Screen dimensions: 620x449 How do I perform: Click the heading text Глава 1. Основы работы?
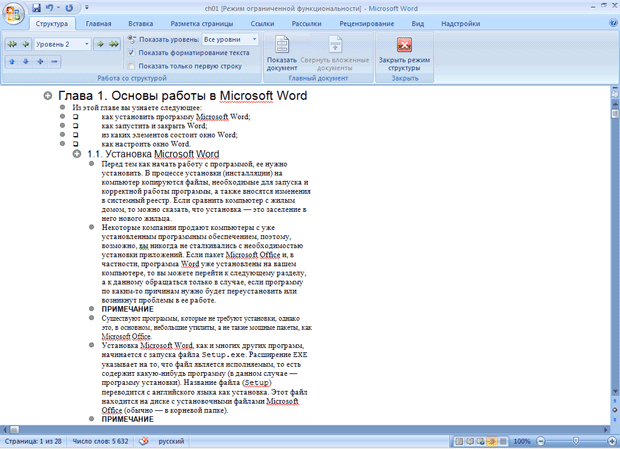[182, 96]
